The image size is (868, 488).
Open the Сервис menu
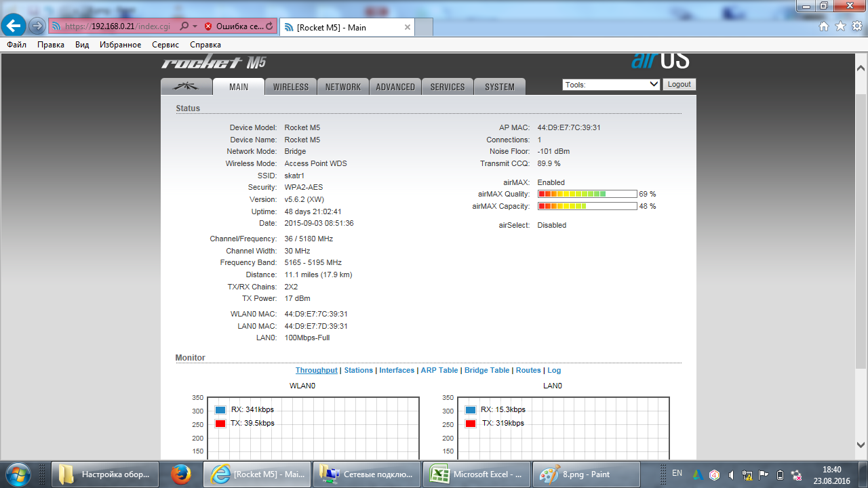click(x=165, y=45)
